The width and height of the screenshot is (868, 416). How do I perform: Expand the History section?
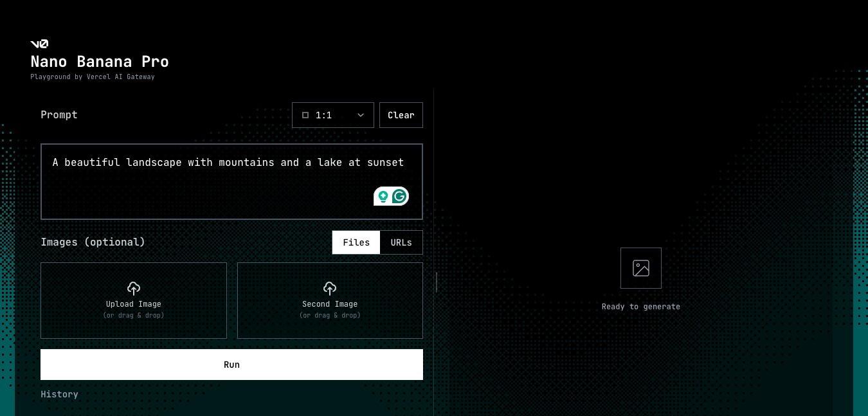coord(59,393)
